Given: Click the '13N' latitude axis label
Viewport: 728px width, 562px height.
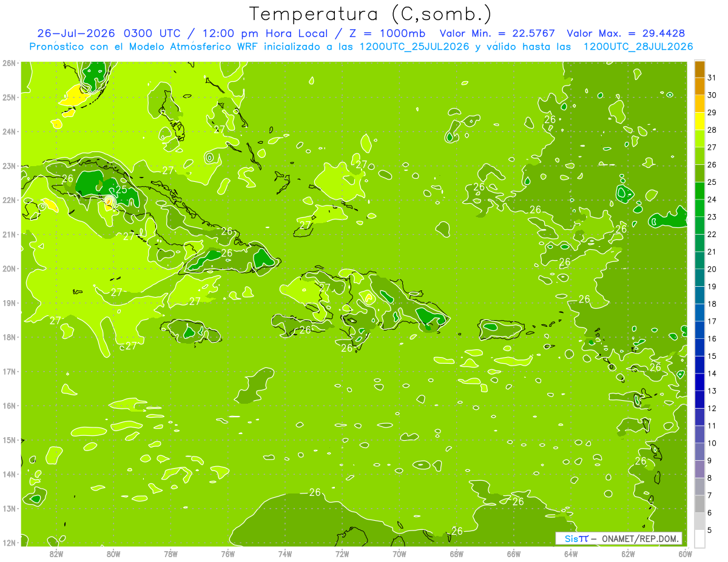Looking at the screenshot, I should [8, 508].
